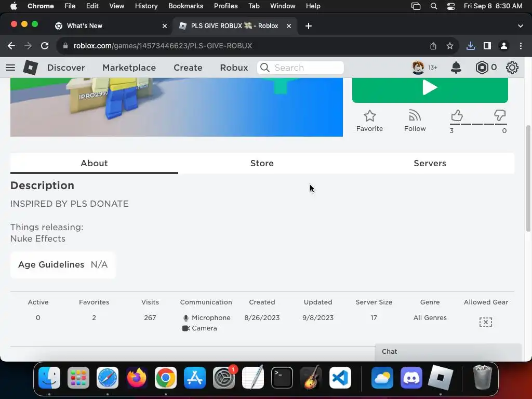The image size is (532, 399).
Task: Click the Visits count 267
Action: [x=150, y=318]
